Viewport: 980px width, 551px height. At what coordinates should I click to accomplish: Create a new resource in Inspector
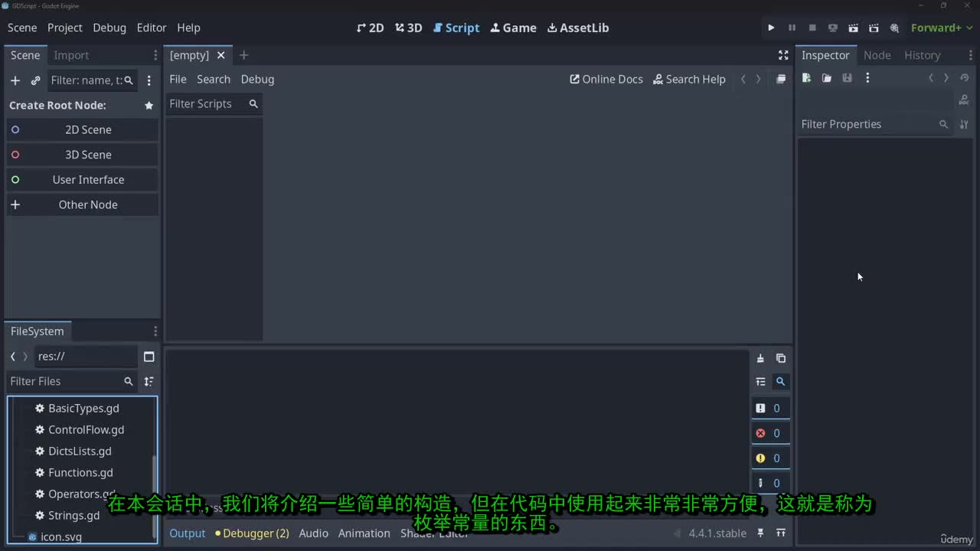coord(806,78)
